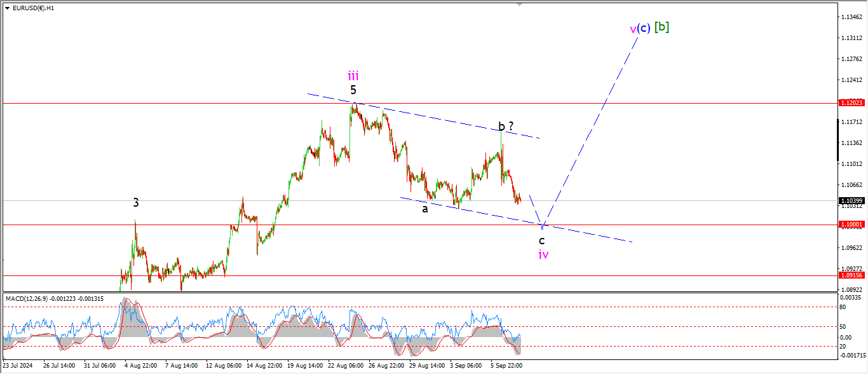This screenshot has width=868, height=374.
Task: Click the gray chart shift triangle marker
Action: click(521, 4)
